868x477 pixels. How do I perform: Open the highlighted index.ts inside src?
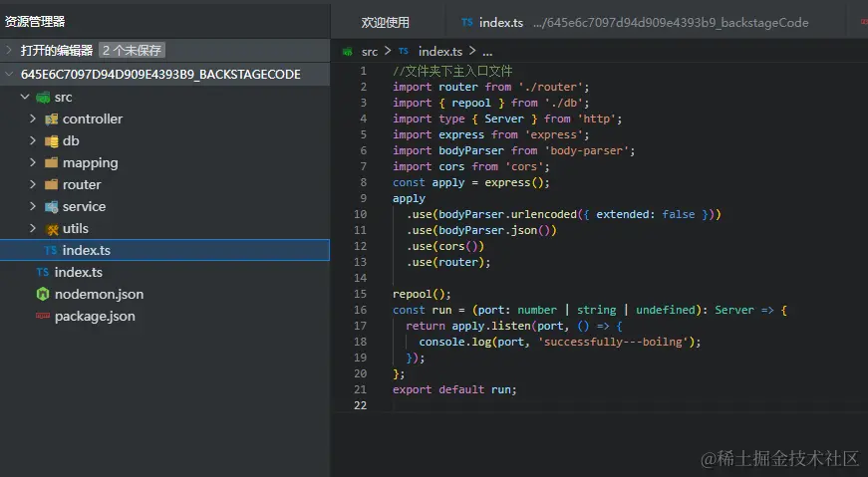pyautogui.click(x=165, y=250)
